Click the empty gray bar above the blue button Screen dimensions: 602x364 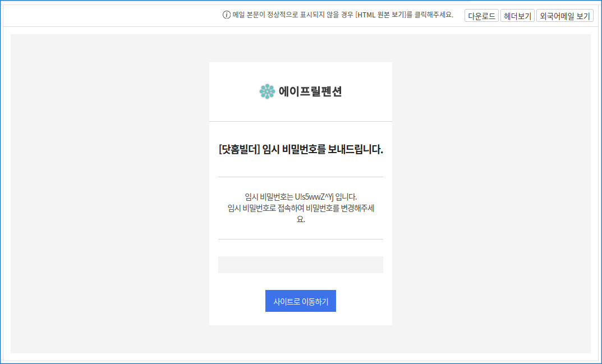(300, 265)
